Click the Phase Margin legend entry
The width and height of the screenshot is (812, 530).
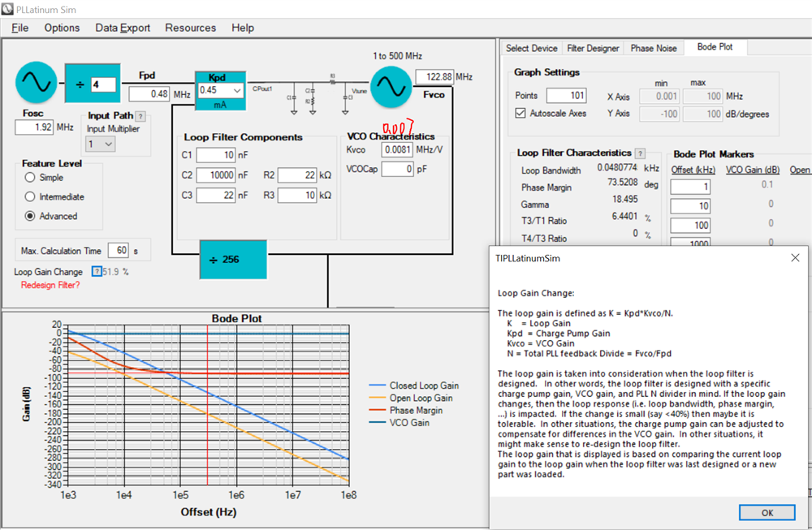[405, 411]
